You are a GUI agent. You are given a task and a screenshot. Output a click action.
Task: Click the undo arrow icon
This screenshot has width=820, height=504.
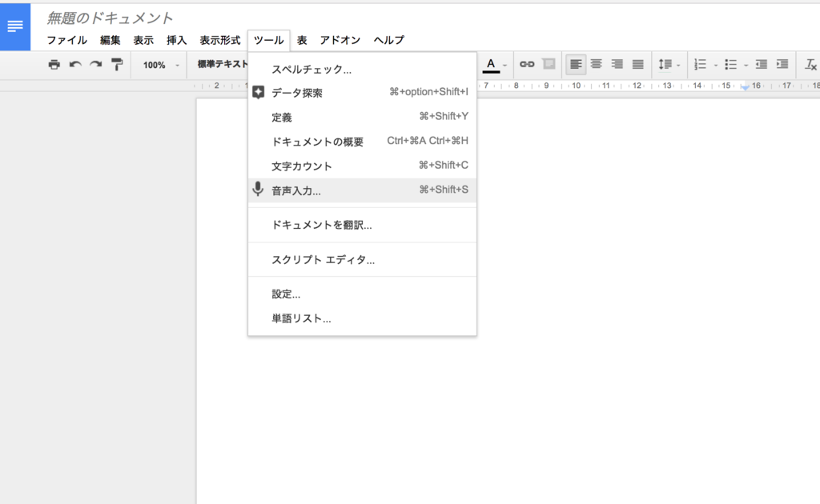click(x=75, y=65)
